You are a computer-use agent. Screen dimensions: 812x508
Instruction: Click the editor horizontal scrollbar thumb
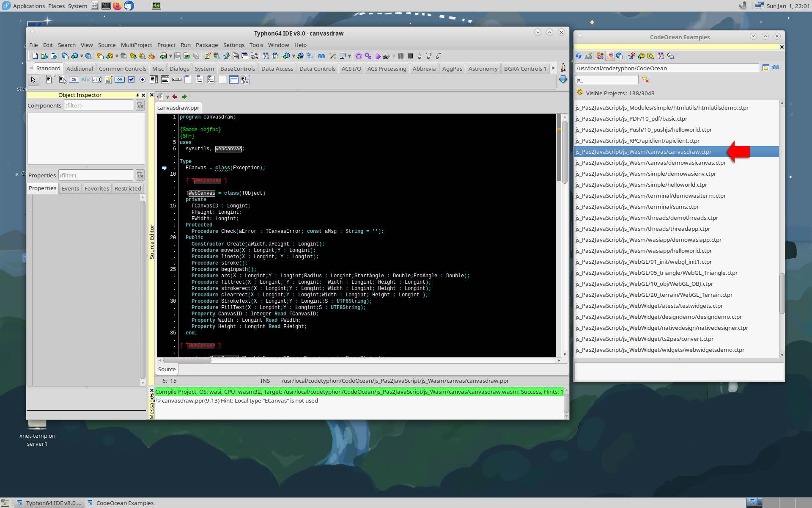click(187, 361)
